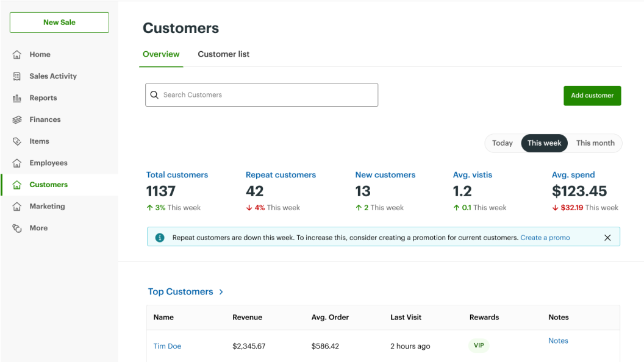Screen dimensions: 644x362
Task: Click the Name column header
Action: tap(163, 318)
